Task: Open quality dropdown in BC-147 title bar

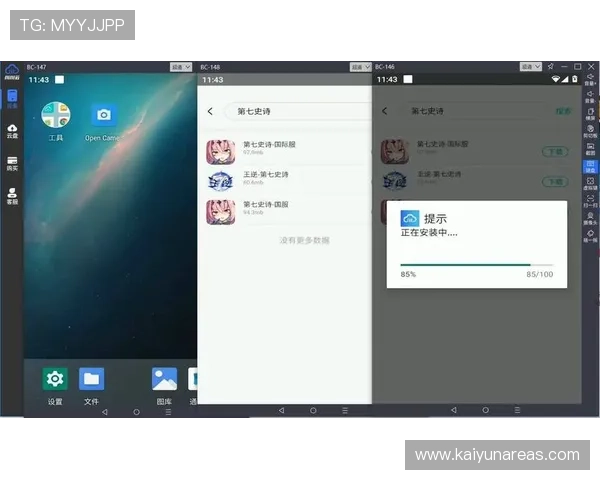Action: [x=181, y=67]
